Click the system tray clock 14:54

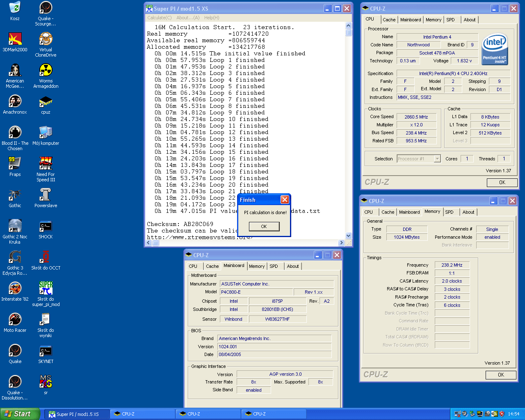514,414
